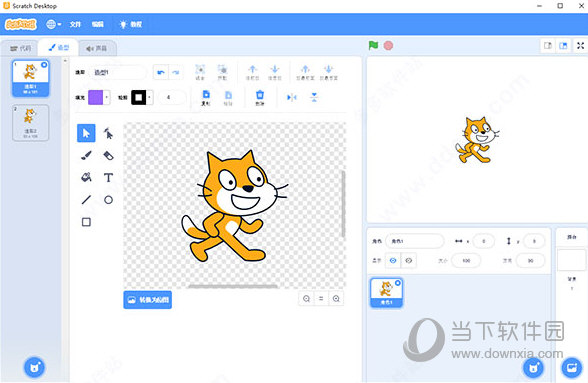Screen dimensions: 588x383
Task: Select the Fill bucket tool
Action: pyautogui.click(x=86, y=177)
